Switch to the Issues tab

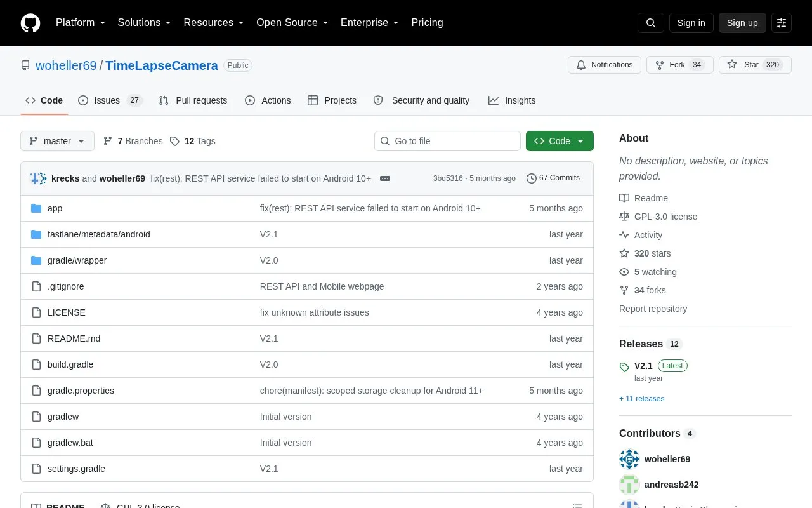110,100
